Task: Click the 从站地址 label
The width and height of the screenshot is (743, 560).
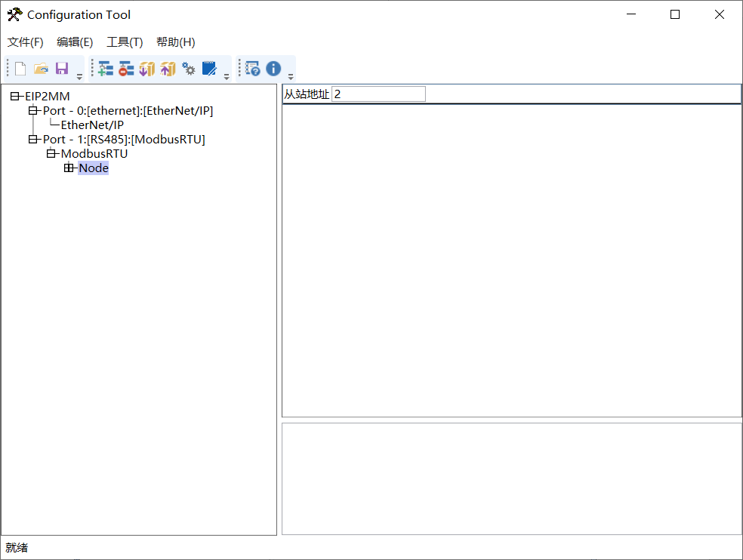Action: click(307, 94)
